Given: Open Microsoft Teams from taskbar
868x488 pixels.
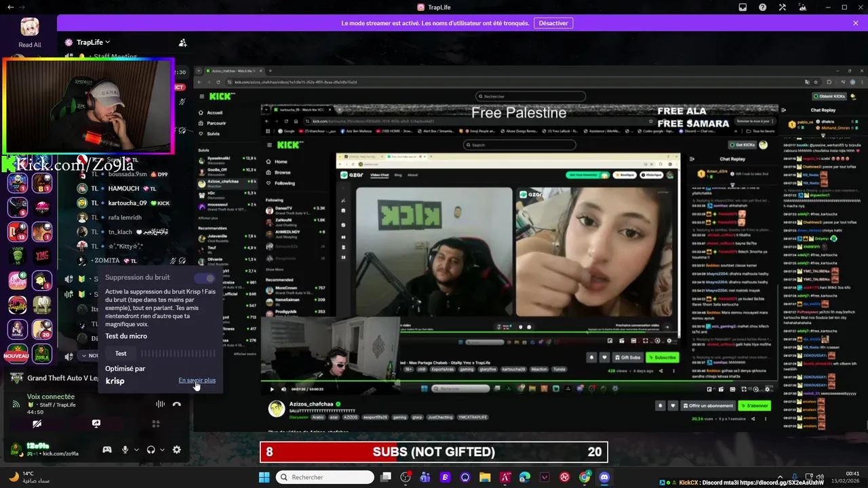Looking at the screenshot, I should [x=425, y=477].
